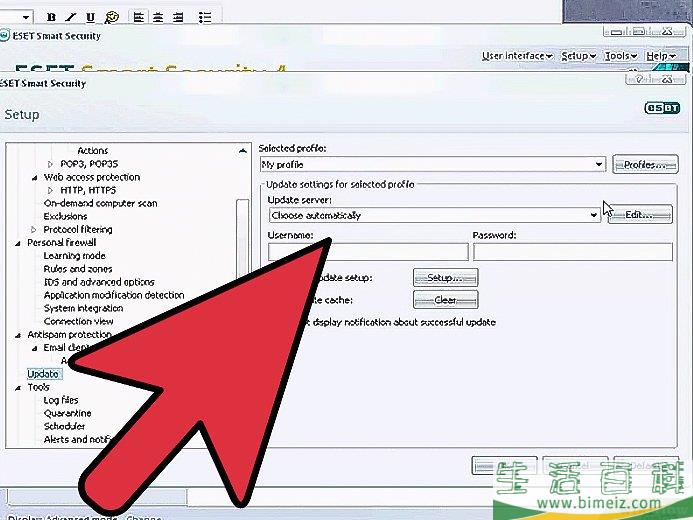Collapse the Web access protection node
693x520 pixels.
coord(34,178)
